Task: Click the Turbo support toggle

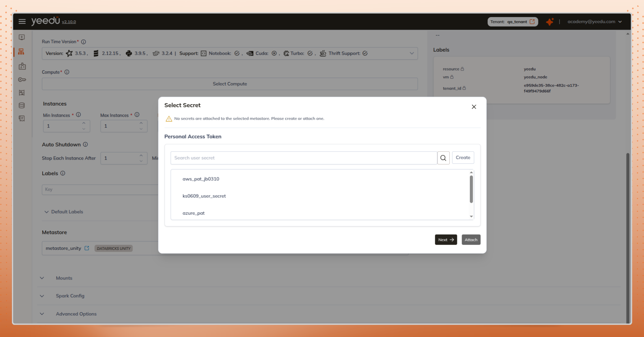Action: pyautogui.click(x=310, y=53)
